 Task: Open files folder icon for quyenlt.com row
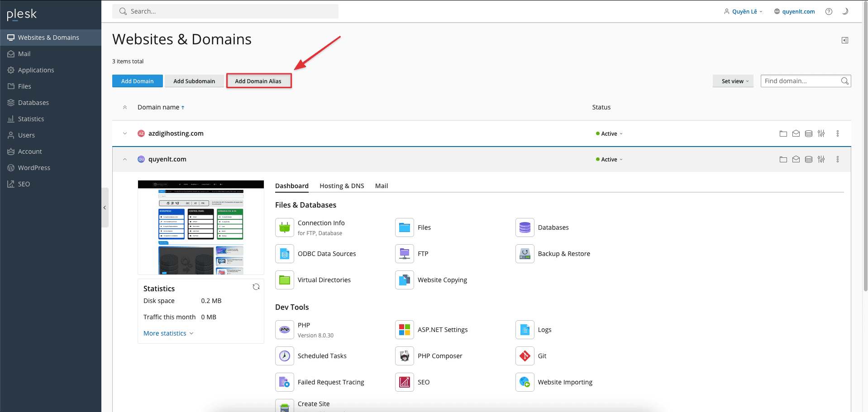(x=783, y=159)
